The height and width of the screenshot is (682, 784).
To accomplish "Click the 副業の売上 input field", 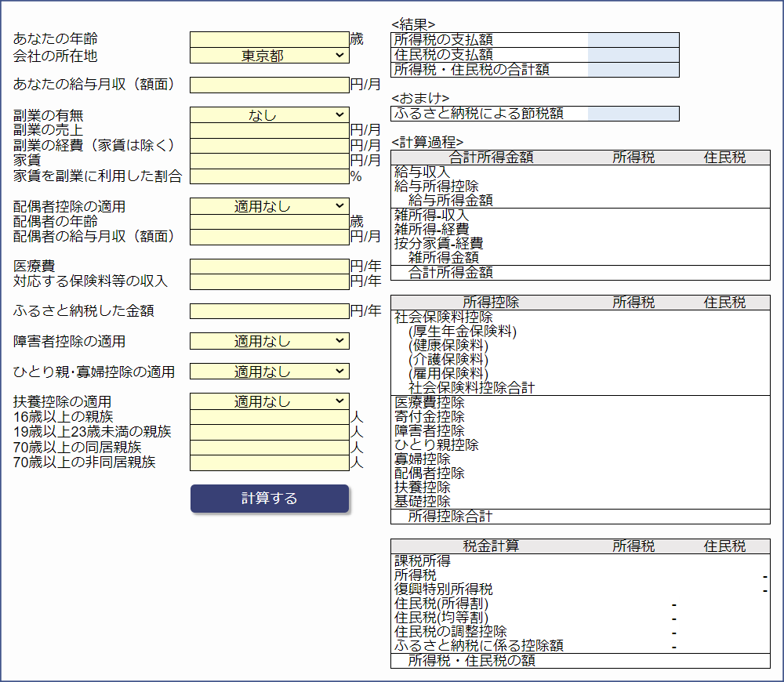I will point(270,131).
